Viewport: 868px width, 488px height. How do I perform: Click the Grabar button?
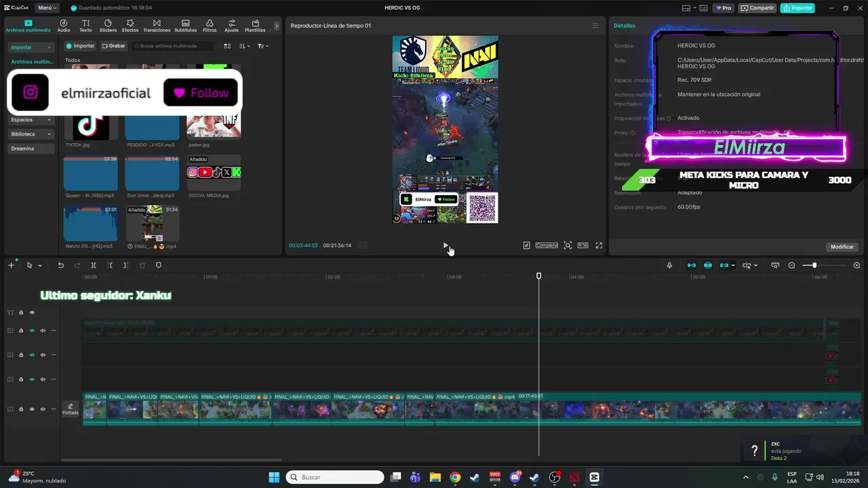click(x=114, y=46)
